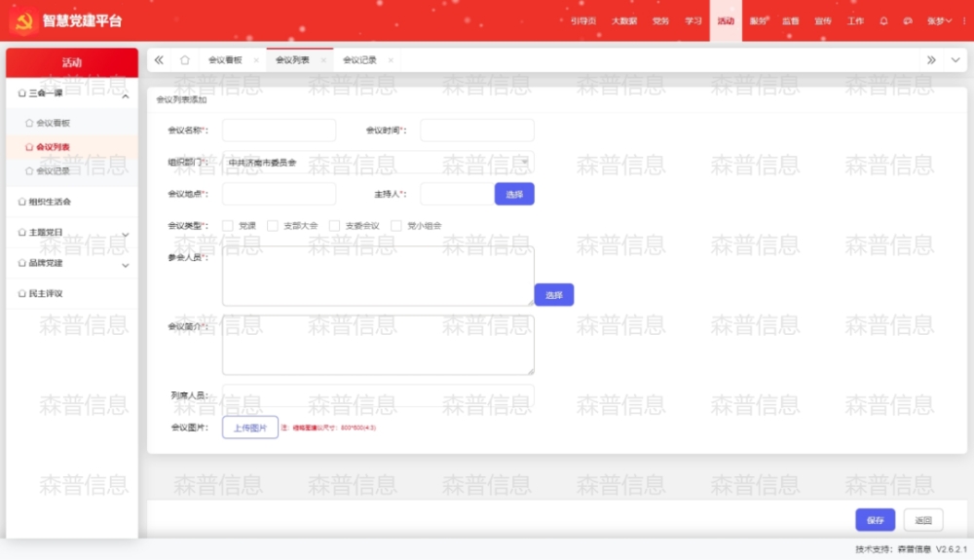Image resolution: width=974 pixels, height=560 pixels.
Task: Switch to the 党务 top menu
Action: coord(660,20)
